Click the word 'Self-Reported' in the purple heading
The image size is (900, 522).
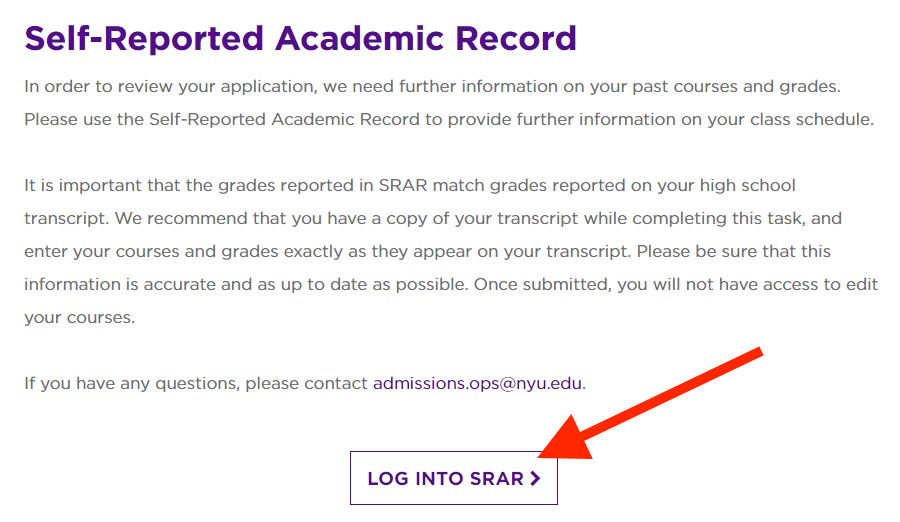[142, 38]
